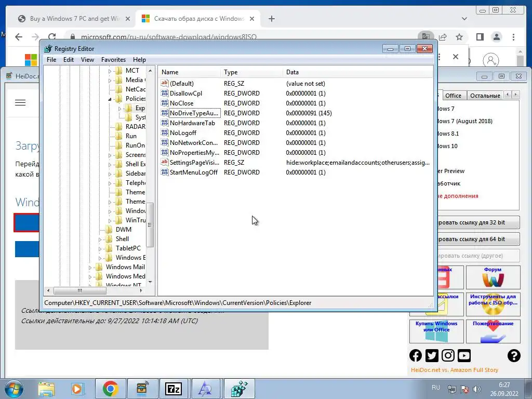
Task: Open the File menu in Registry Editor
Action: point(51,60)
